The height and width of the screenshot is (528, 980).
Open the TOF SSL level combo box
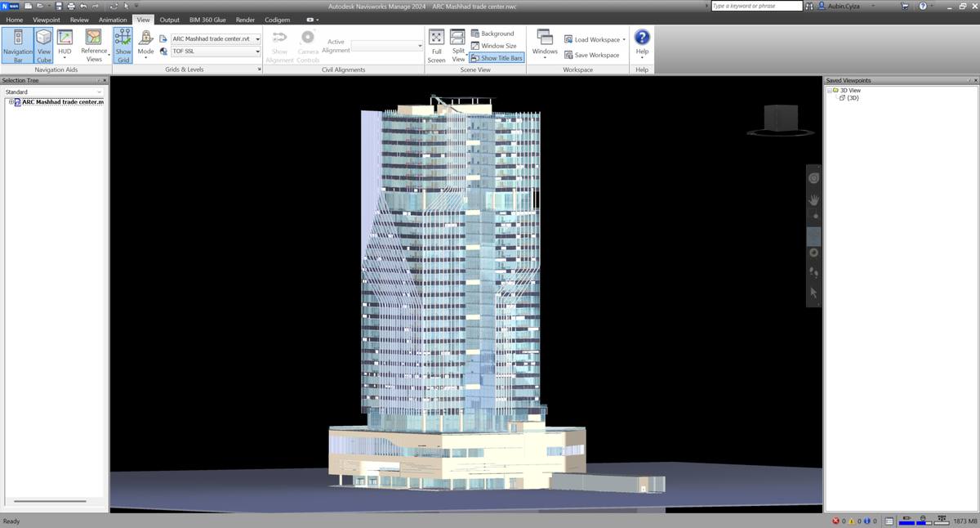tap(216, 51)
